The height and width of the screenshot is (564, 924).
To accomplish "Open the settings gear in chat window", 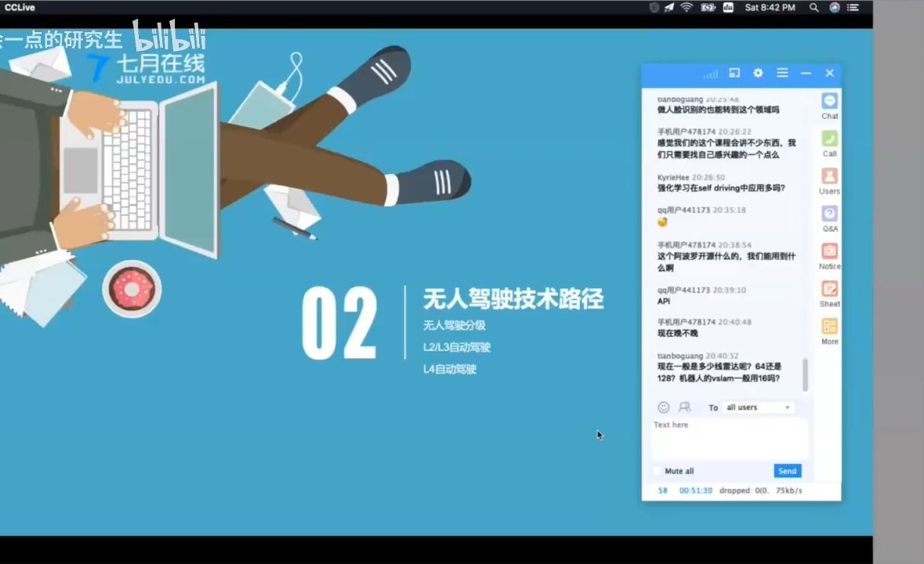I will pyautogui.click(x=758, y=73).
